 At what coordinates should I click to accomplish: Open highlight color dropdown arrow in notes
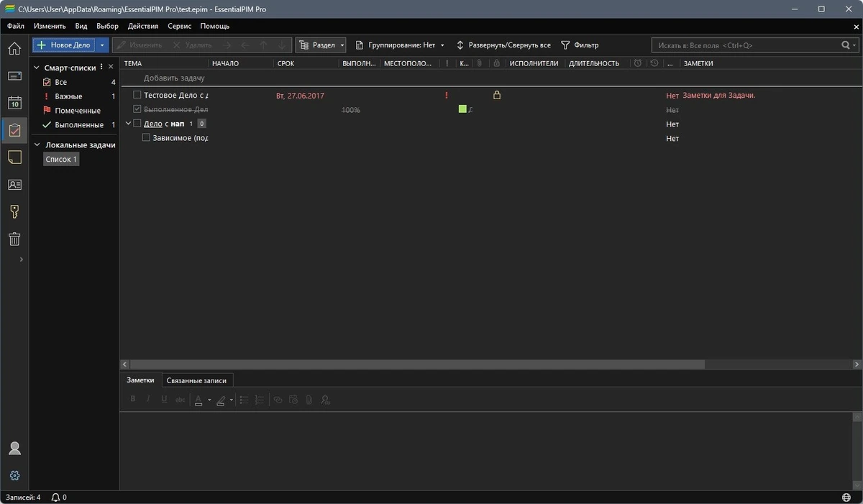pos(232,400)
